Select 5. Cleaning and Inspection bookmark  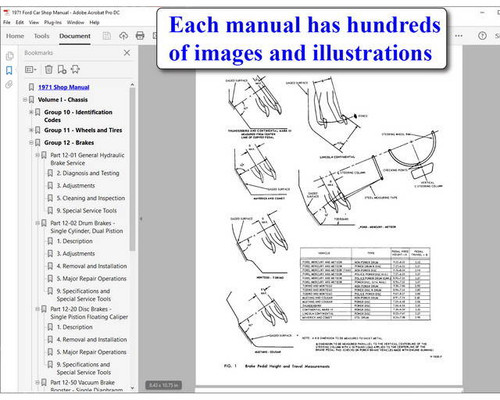[x=91, y=198]
